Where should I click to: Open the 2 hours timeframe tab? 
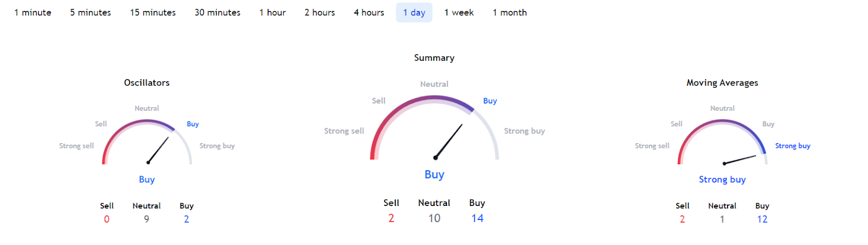click(320, 12)
